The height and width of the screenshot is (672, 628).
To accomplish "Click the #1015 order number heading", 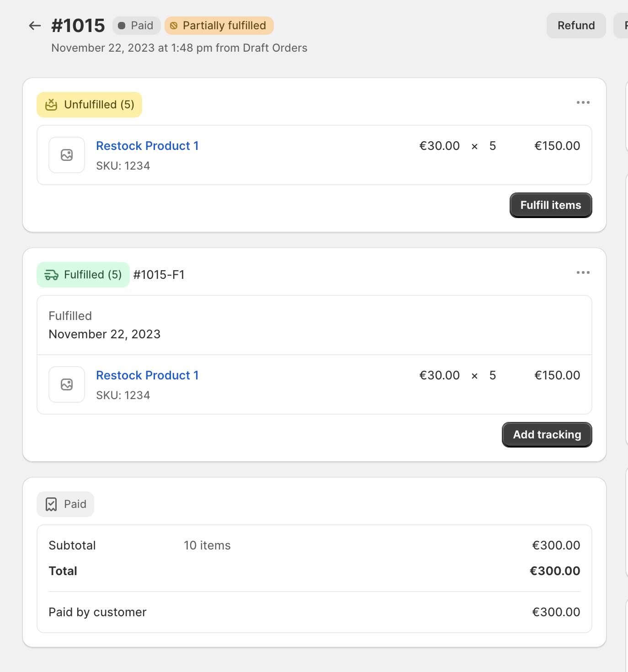I will 78,26.
